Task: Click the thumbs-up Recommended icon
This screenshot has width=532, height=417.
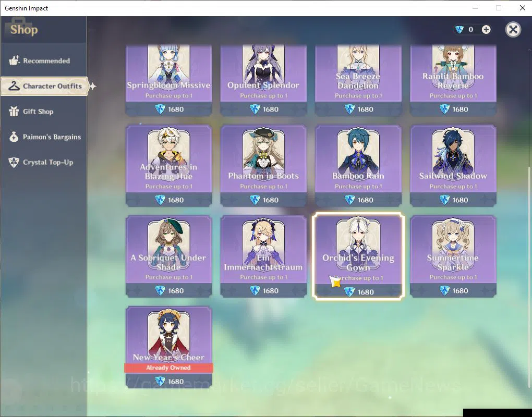Action: pyautogui.click(x=14, y=60)
